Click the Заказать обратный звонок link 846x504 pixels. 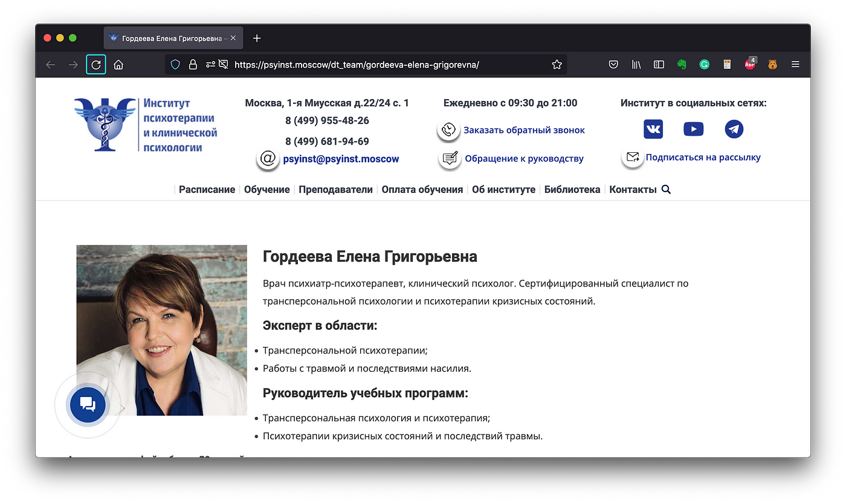coord(524,130)
